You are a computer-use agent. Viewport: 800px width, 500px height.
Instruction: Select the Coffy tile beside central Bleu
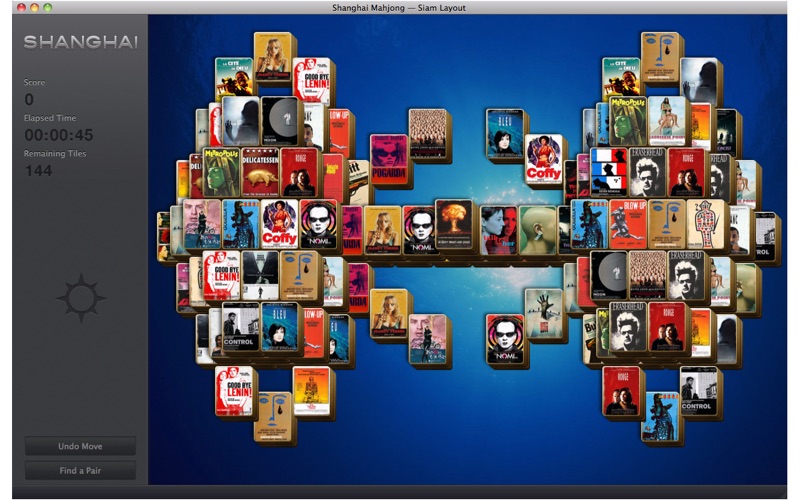point(543,159)
